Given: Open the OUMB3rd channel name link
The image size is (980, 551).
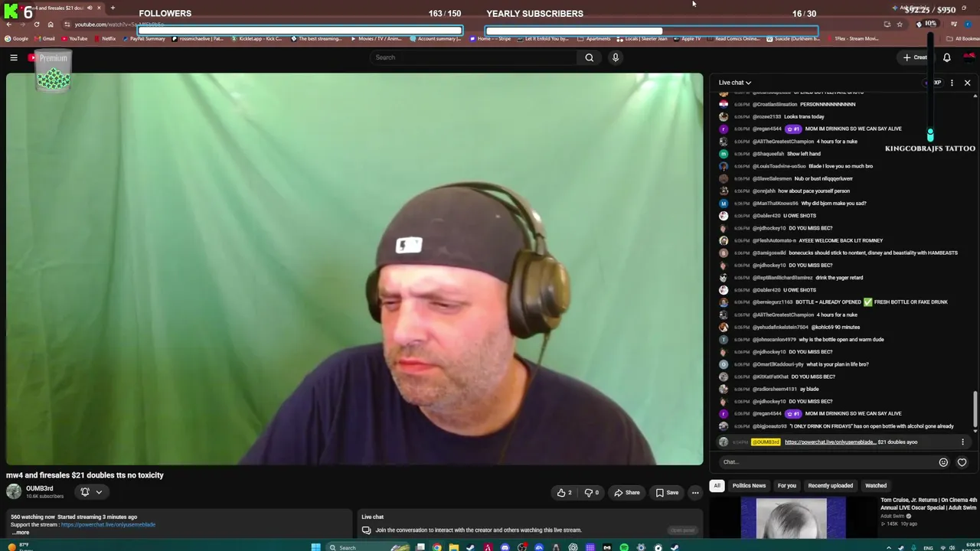Looking at the screenshot, I should click(40, 488).
